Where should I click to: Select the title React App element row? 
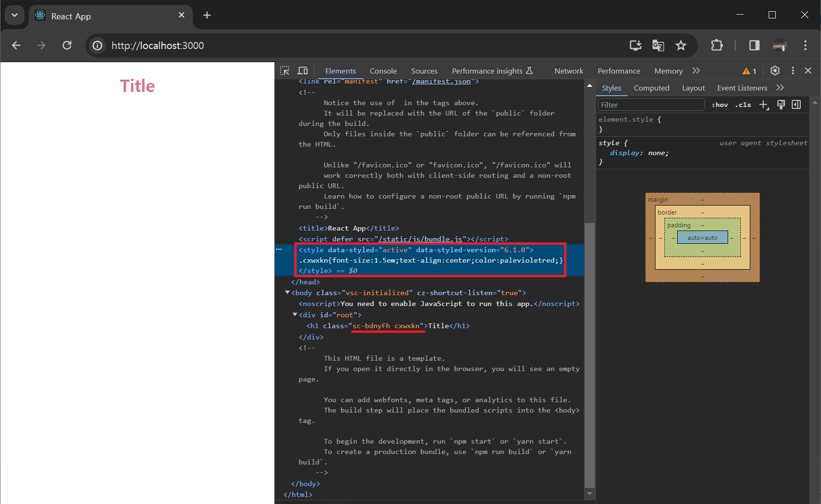(x=348, y=228)
